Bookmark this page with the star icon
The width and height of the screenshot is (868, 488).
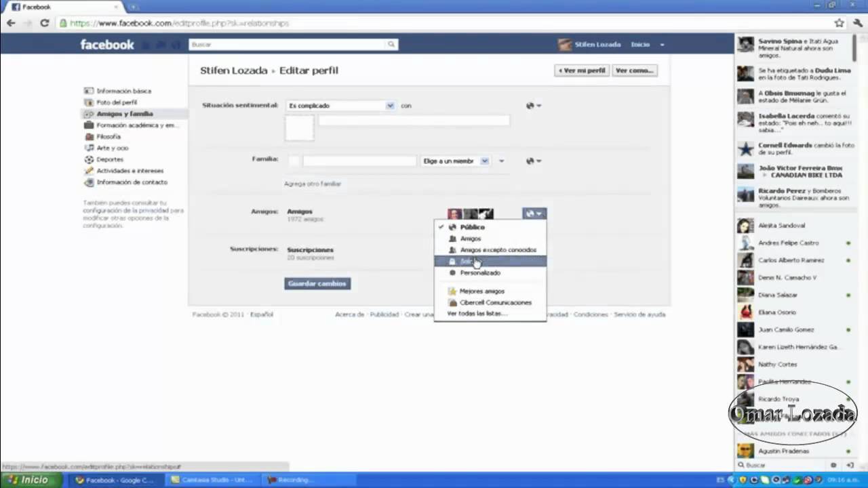point(839,23)
